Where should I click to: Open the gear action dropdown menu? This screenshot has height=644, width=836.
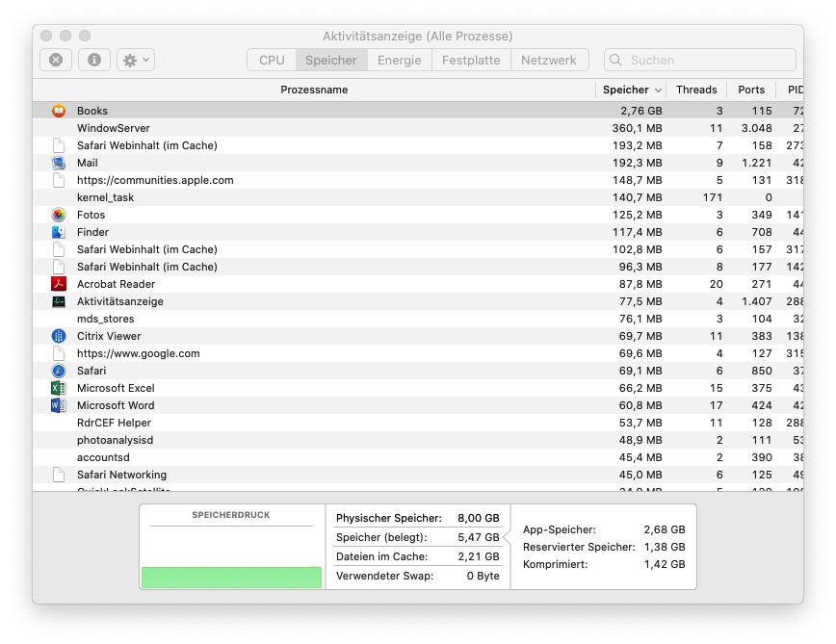(x=135, y=60)
